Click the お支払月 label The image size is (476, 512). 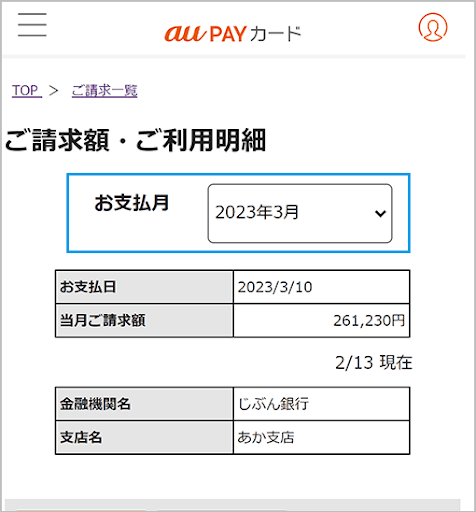pos(132,203)
